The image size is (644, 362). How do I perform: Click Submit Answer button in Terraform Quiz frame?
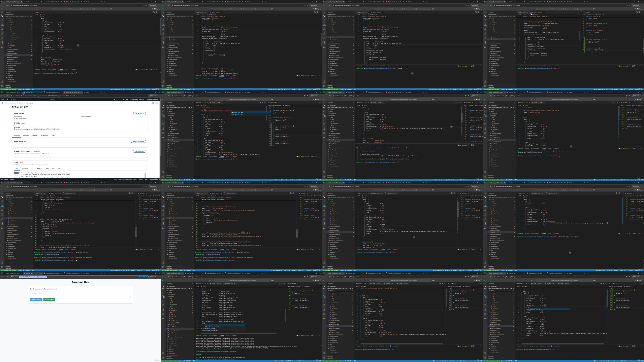pyautogui.click(x=36, y=300)
